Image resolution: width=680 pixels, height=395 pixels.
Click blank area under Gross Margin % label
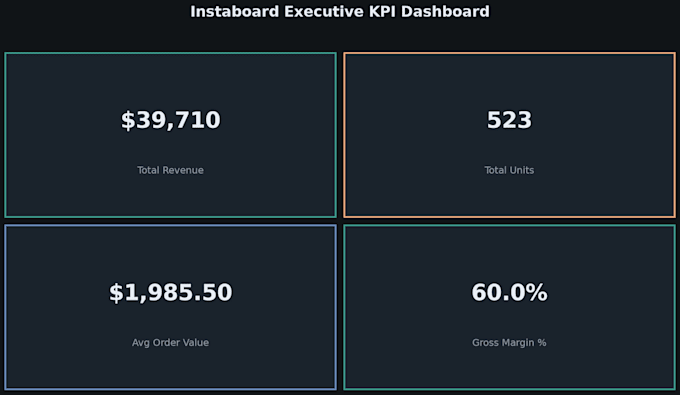tap(509, 368)
